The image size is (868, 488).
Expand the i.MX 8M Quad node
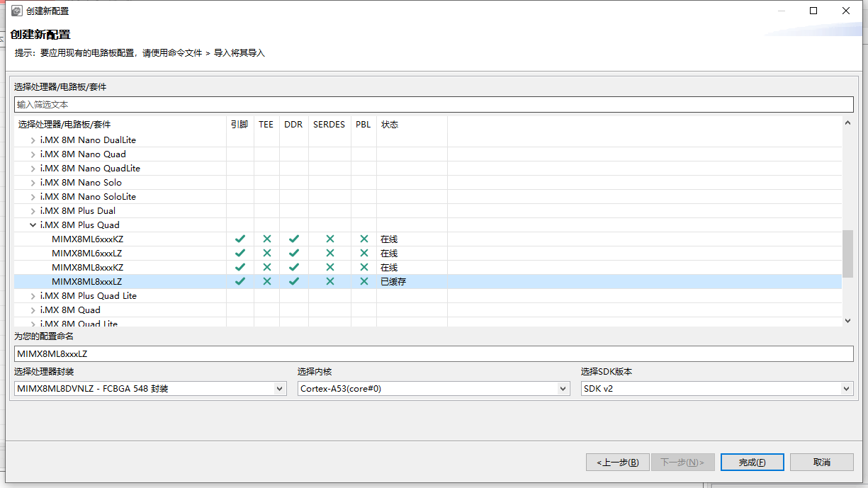[x=33, y=310]
